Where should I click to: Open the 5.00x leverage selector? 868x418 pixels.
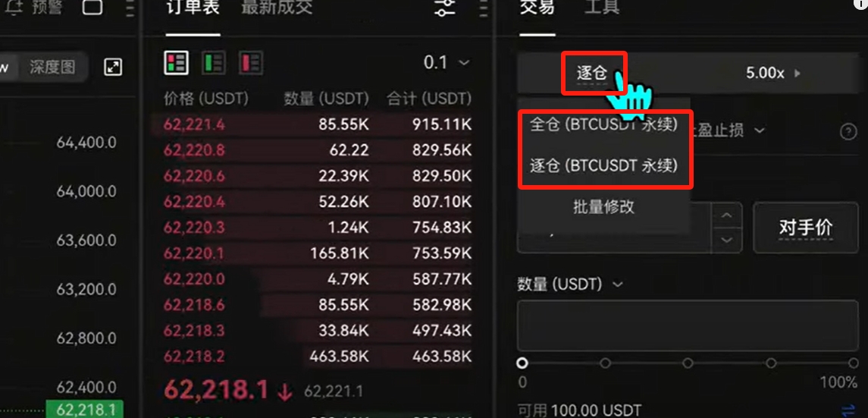coord(772,73)
